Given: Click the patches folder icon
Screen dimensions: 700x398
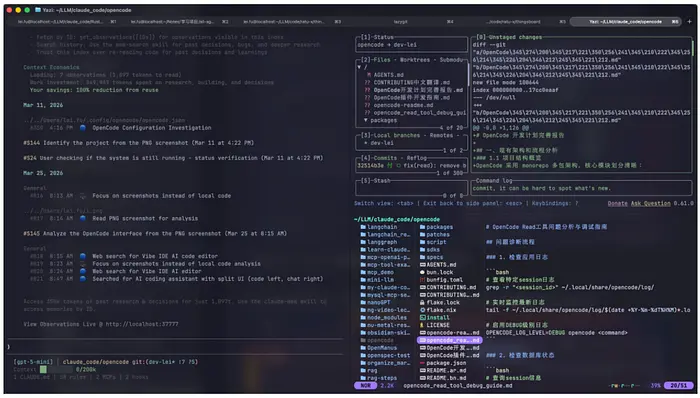Looking at the screenshot, I should 422,235.
